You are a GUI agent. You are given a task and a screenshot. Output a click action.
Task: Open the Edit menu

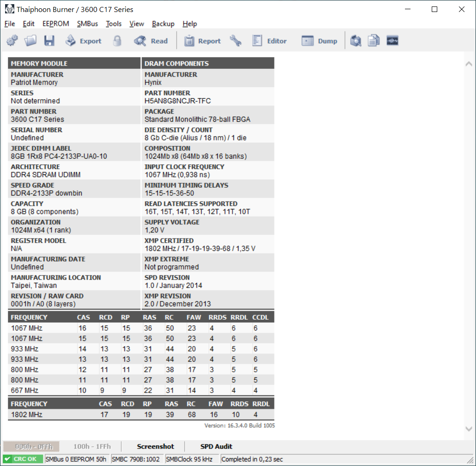click(x=29, y=24)
